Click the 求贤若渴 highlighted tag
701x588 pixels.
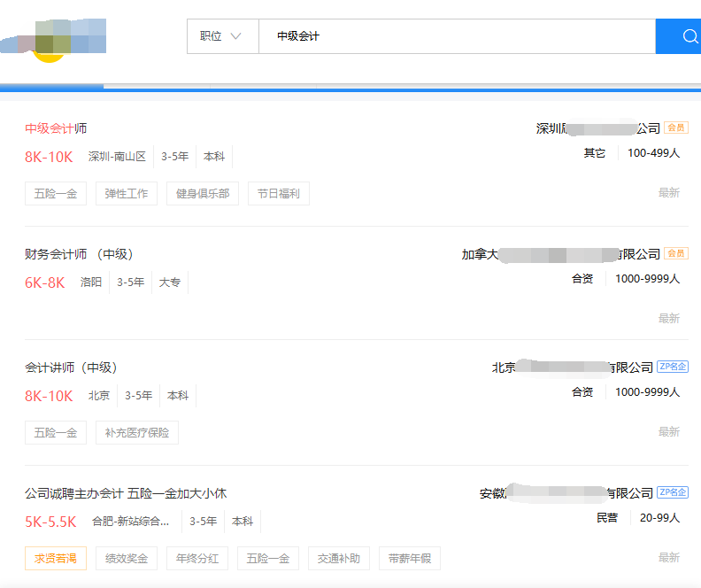[x=56, y=559]
